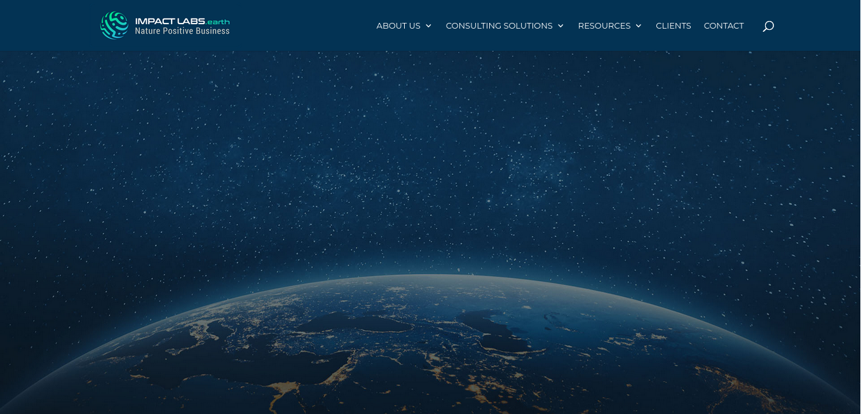
Task: Open the search magnifier icon
Action: (x=768, y=26)
